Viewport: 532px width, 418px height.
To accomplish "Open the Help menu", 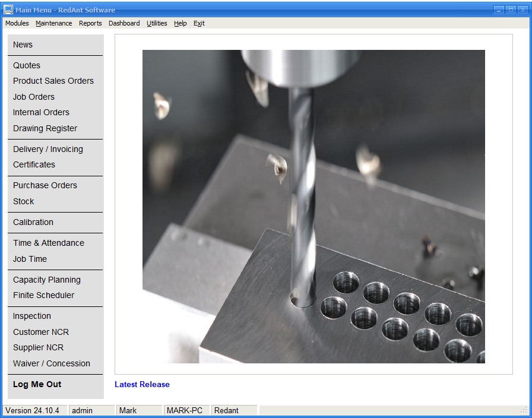I will [x=180, y=23].
